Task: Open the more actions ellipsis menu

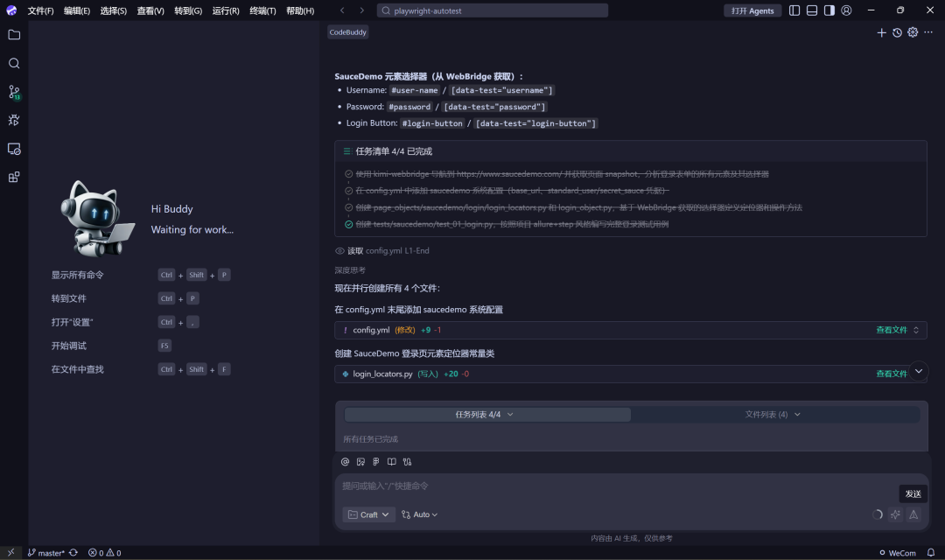Action: [928, 32]
